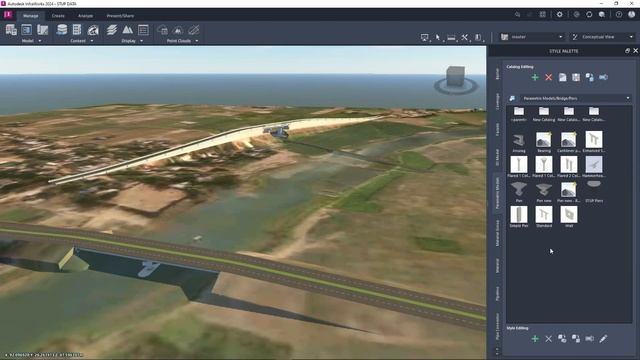Click the Catalog Editing rename icon
640x360 pixels.
(603, 77)
